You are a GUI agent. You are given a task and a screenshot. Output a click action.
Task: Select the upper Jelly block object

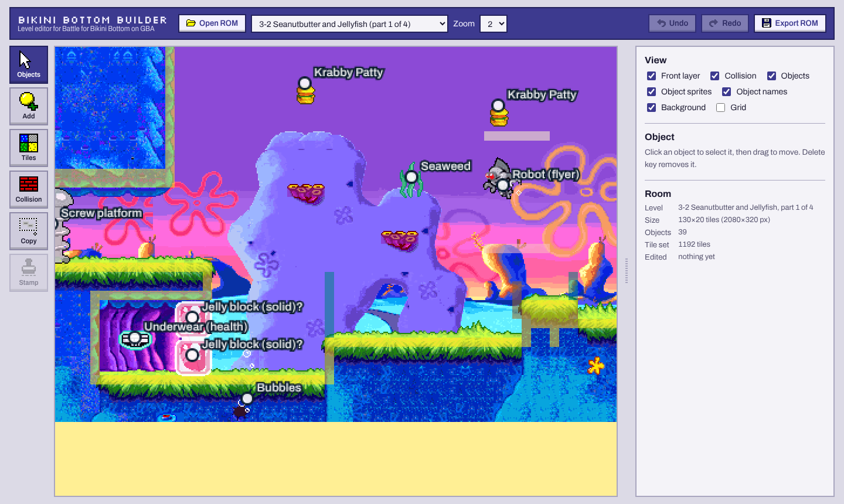[192, 318]
